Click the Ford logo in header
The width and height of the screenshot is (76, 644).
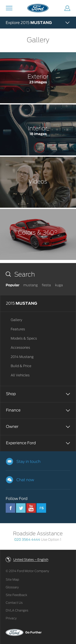[38, 8]
